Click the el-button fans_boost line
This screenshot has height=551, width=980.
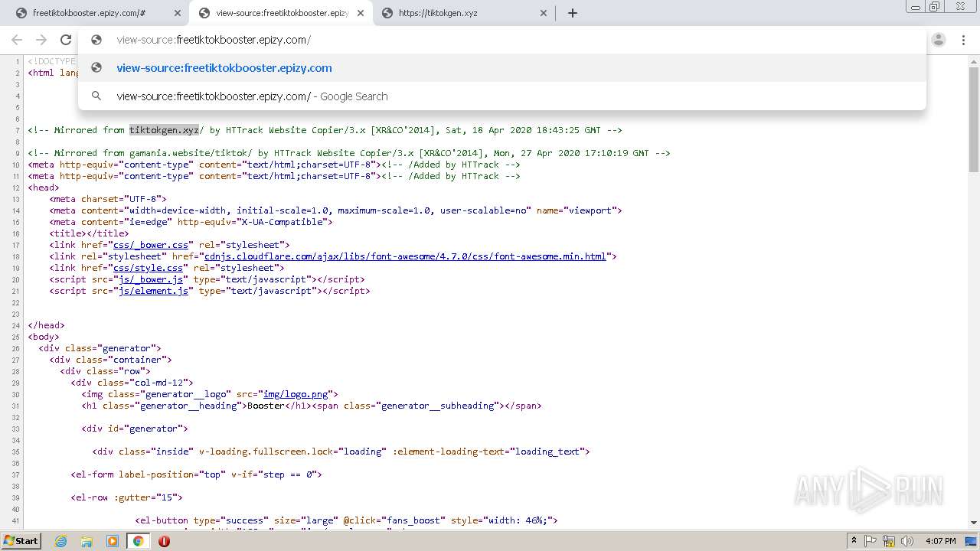[346, 520]
